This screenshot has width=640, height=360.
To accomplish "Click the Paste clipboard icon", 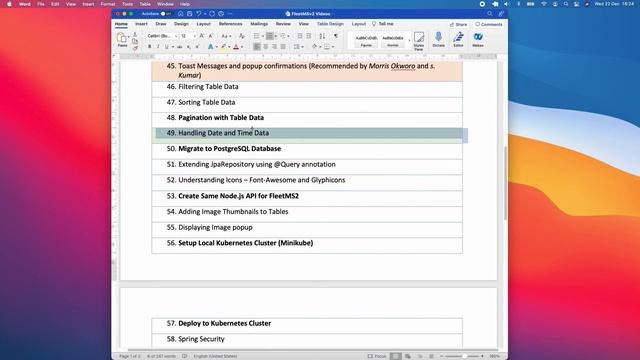I will pos(122,38).
